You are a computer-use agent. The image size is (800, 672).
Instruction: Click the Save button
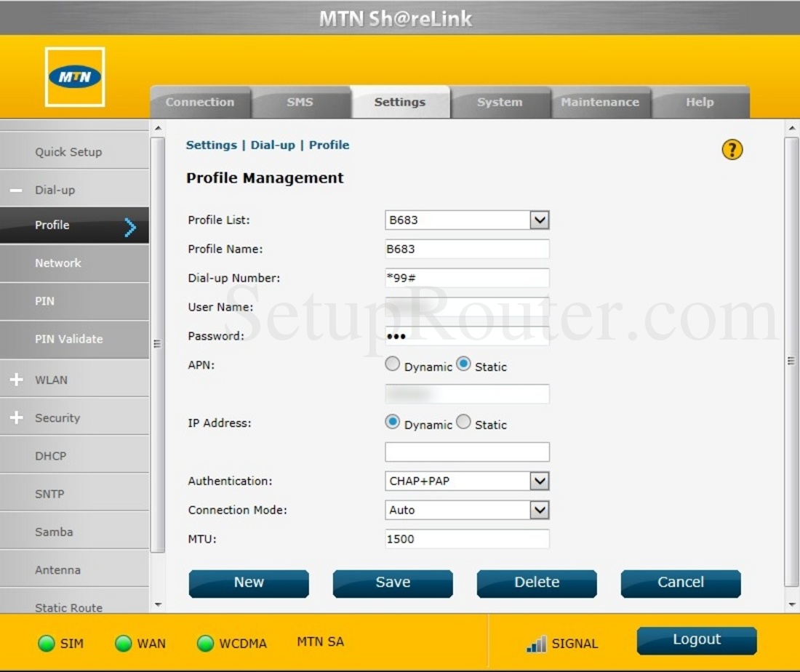click(393, 583)
